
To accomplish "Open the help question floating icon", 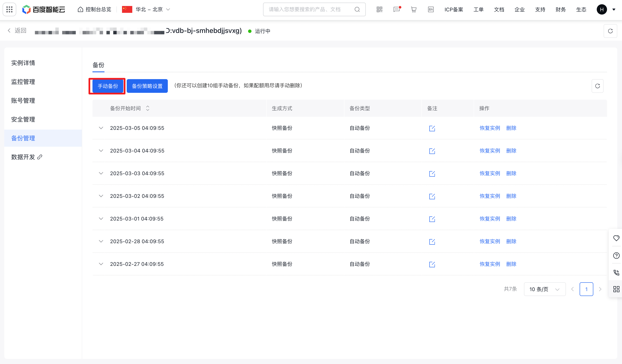I will tap(616, 255).
